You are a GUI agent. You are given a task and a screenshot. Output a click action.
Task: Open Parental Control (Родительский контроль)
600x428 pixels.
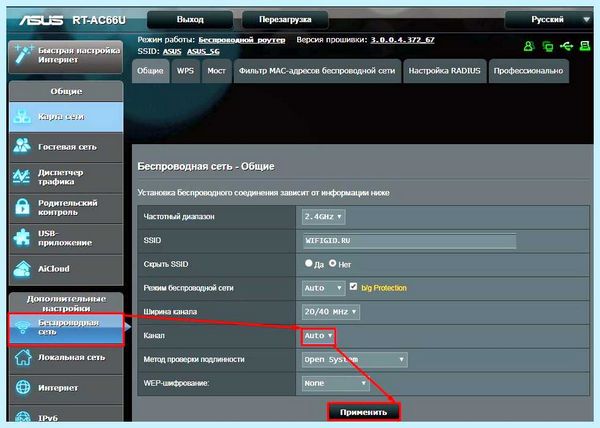tap(66, 208)
